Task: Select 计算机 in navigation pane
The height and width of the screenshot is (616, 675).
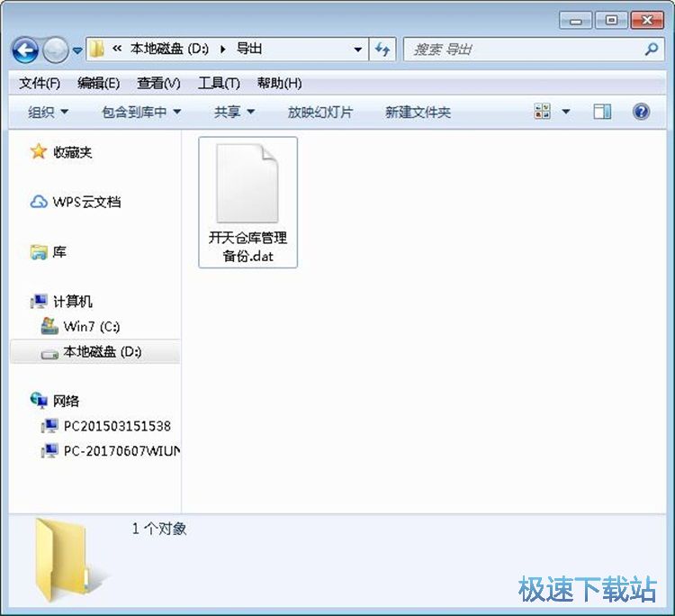Action: point(72,301)
